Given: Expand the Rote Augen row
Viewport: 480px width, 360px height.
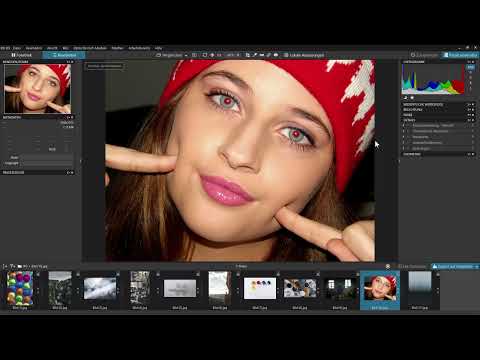Looking at the screenshot, I should click(438, 148).
